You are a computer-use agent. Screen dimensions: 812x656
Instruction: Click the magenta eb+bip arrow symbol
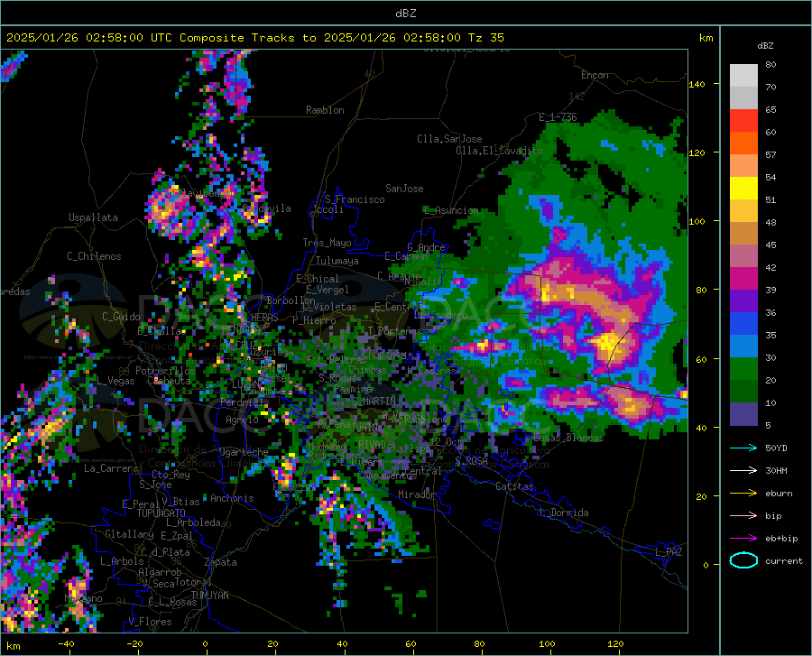point(743,539)
